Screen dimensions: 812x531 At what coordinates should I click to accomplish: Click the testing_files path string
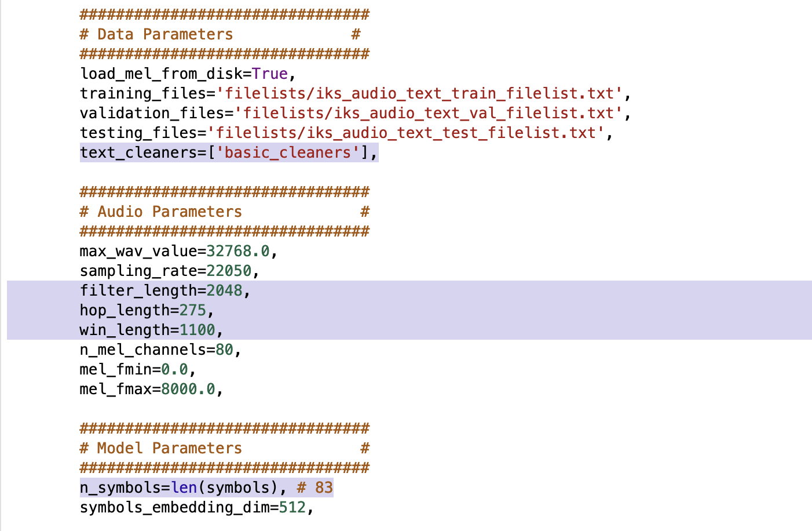coord(406,133)
